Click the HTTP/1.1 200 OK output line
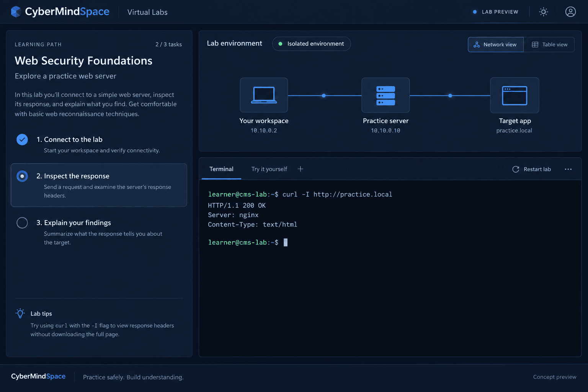Image resolution: width=588 pixels, height=392 pixels. pyautogui.click(x=237, y=206)
